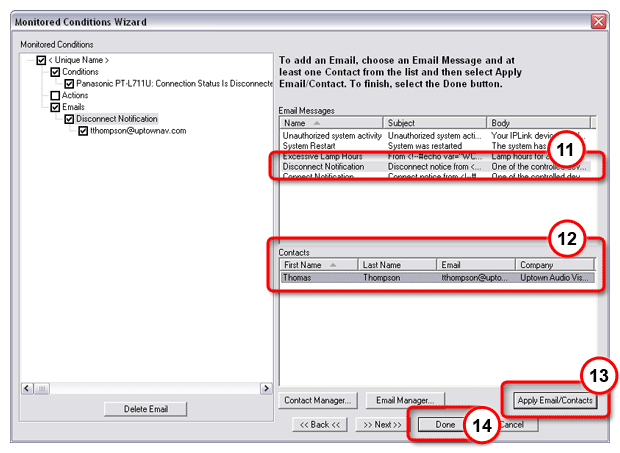Image resolution: width=620 pixels, height=453 pixels.
Task: Sort contacts by First Name column
Action: [317, 265]
